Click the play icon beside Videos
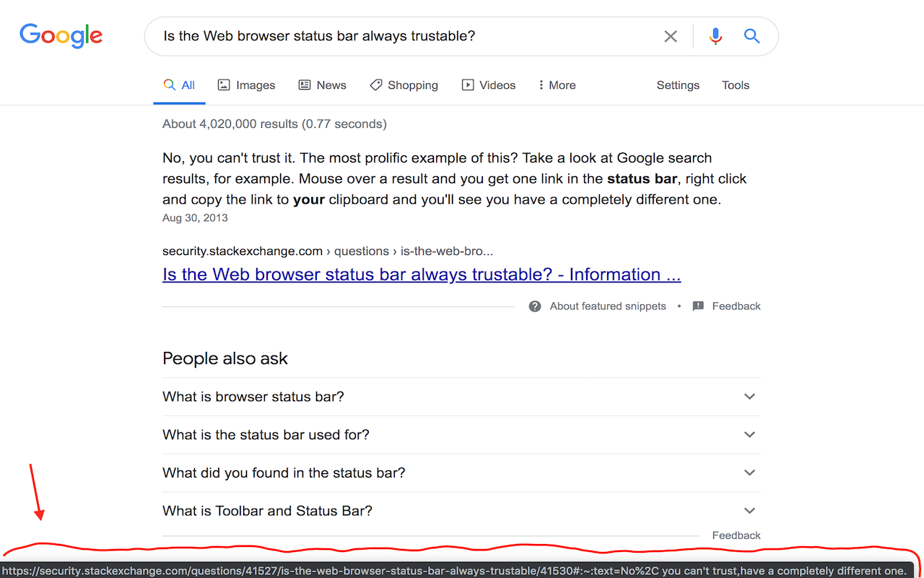Viewport: 924px width, 578px height. [x=466, y=85]
